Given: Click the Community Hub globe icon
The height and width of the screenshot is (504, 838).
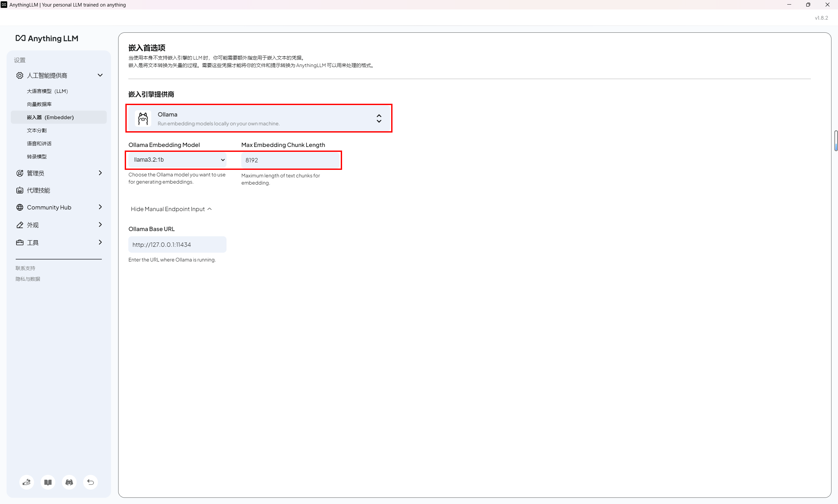Looking at the screenshot, I should (x=20, y=207).
